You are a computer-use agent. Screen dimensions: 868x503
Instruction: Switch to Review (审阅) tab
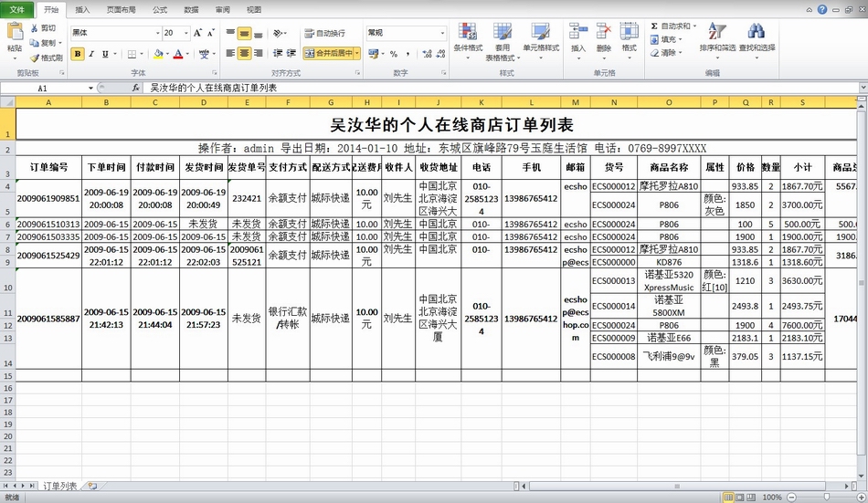[x=223, y=9]
